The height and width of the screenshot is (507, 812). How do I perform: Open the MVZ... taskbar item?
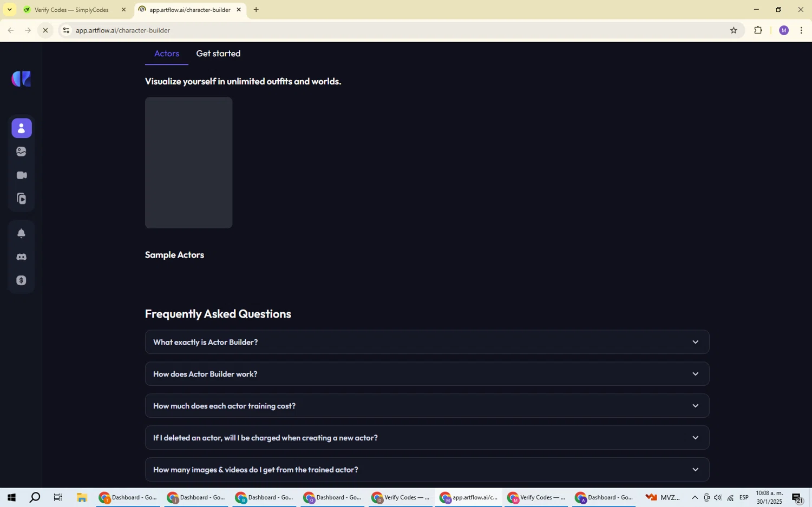click(x=663, y=498)
